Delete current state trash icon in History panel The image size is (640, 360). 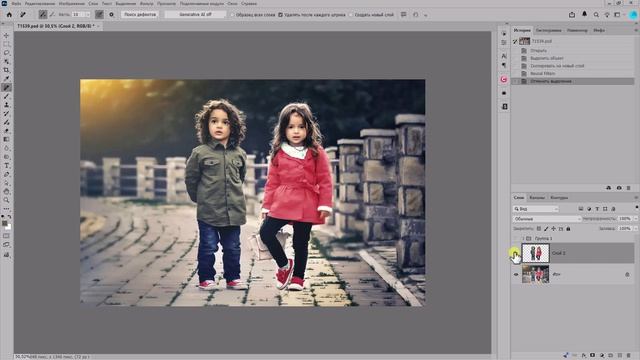coord(629,188)
